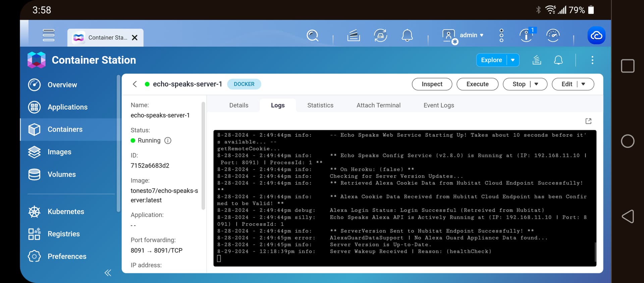
Task: Open the dashboard gauge icon
Action: pyautogui.click(x=553, y=35)
